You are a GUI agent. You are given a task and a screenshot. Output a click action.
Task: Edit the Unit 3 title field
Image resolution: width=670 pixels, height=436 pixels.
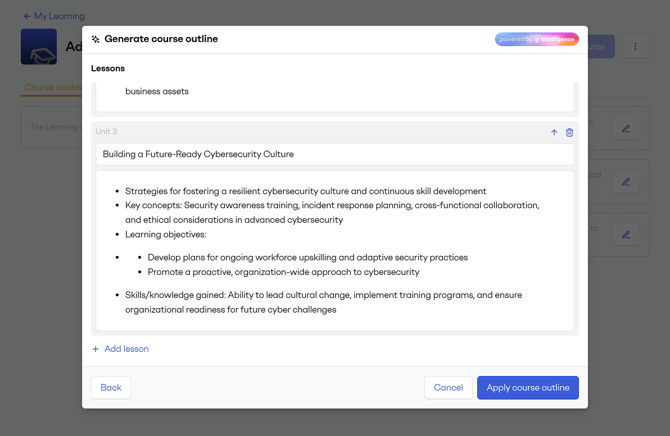point(334,154)
